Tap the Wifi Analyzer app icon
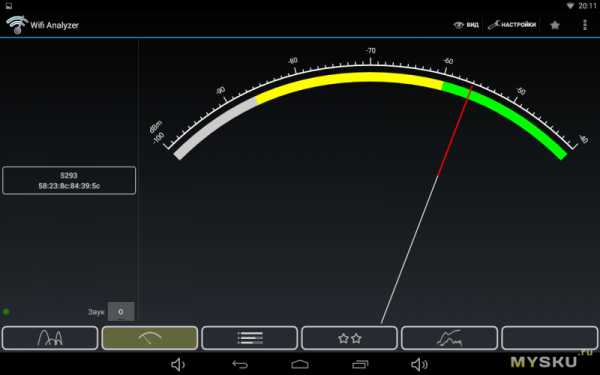The width and height of the screenshot is (600, 375). [16, 25]
